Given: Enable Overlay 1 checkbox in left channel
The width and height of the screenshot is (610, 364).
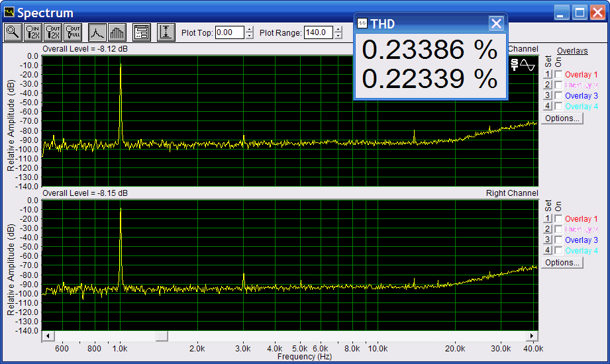Looking at the screenshot, I should (x=558, y=75).
